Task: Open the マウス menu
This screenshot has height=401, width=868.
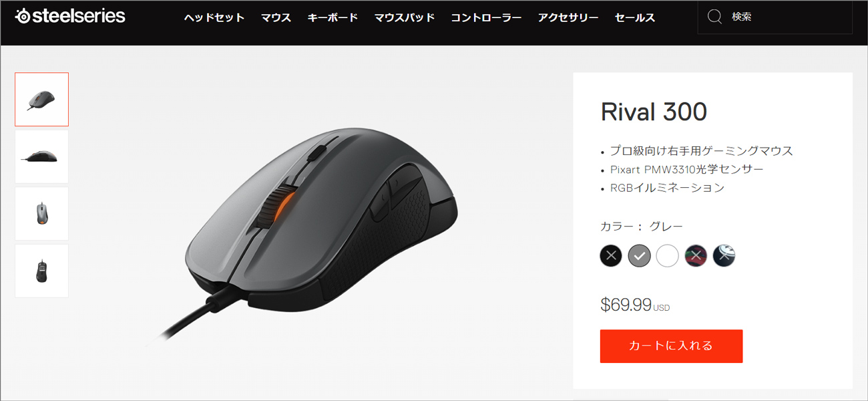Action: (276, 17)
